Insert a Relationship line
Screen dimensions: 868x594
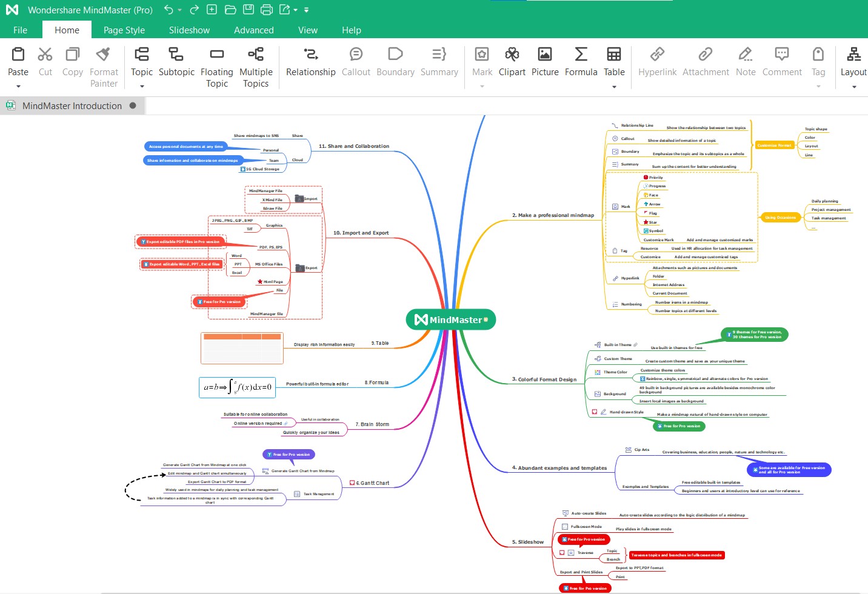pyautogui.click(x=310, y=62)
